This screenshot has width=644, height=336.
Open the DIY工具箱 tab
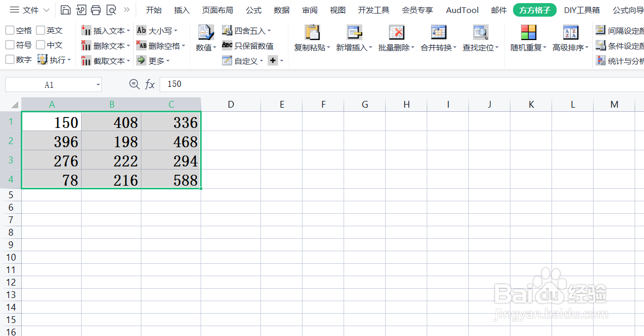pos(582,10)
